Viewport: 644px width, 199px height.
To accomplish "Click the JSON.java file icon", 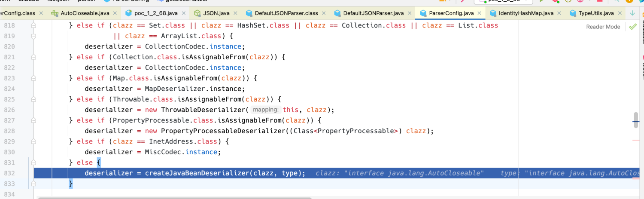I will (x=197, y=13).
